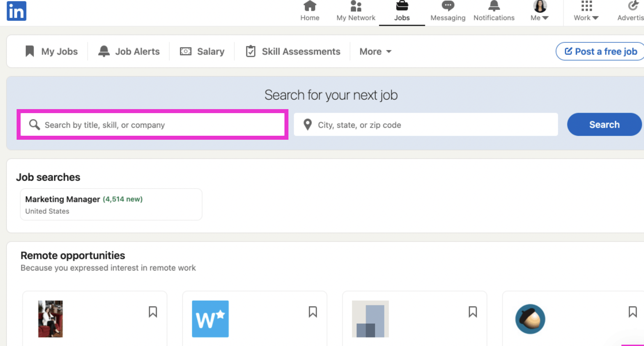Expand the Me profile menu
Viewport: 644px width, 346px height.
pos(539,12)
